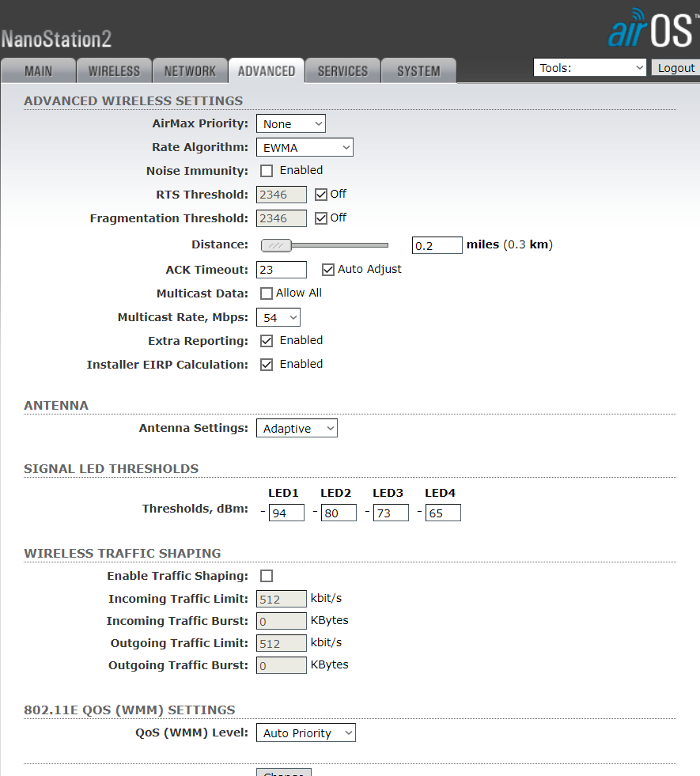Click the "Multicast Rate, Mbps:" label

[x=183, y=317]
